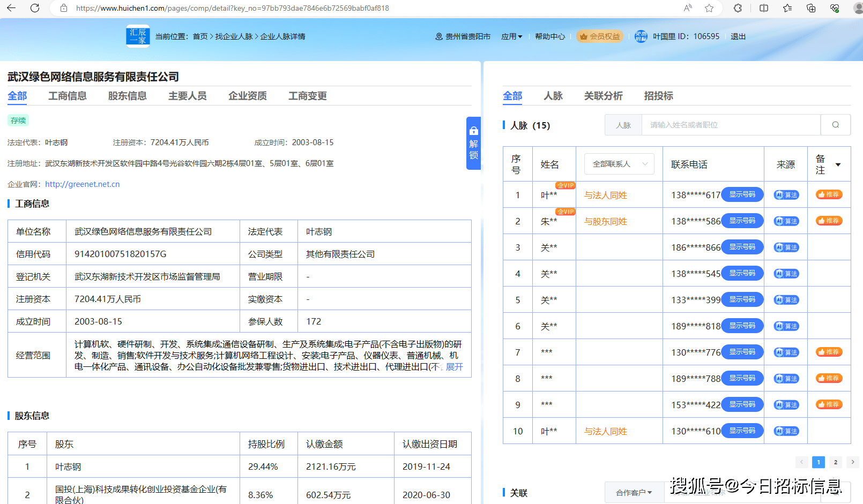Viewport: 863px width, 504px height.
Task: Go to page 2 in pagination
Action: click(x=836, y=462)
